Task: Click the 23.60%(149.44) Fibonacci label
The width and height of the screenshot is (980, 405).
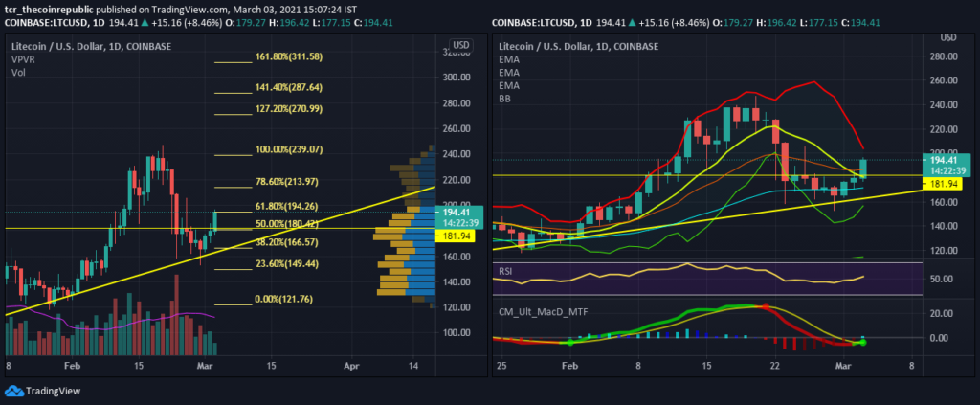Action: [287, 263]
